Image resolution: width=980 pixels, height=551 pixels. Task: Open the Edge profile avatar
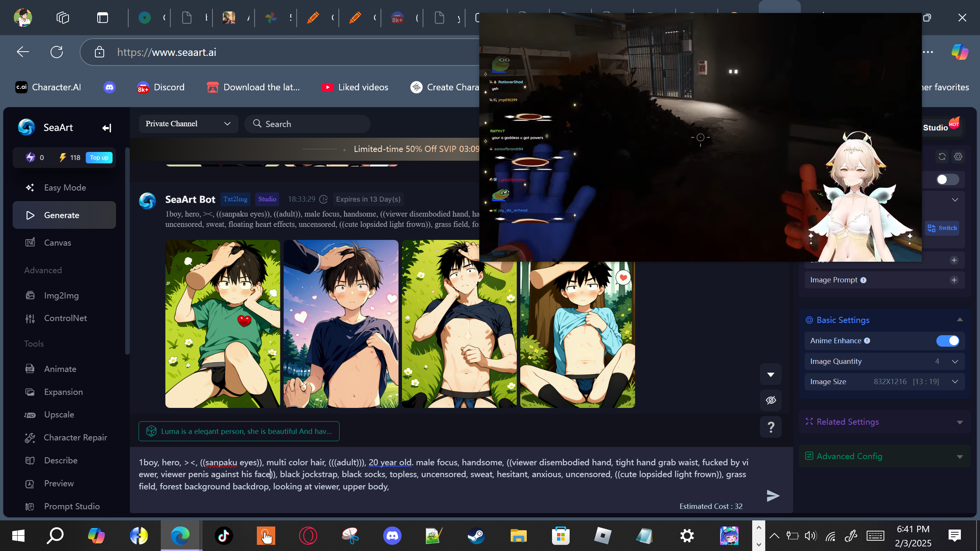point(23,18)
